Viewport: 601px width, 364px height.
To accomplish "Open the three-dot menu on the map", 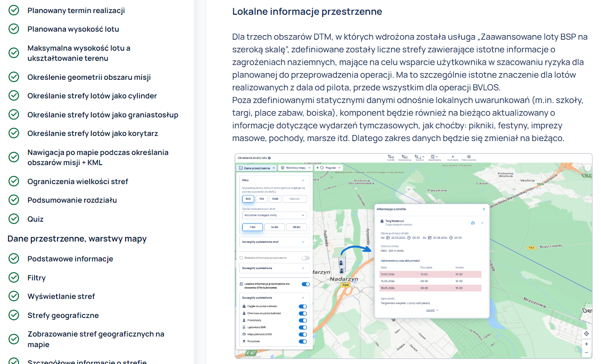I will 587,168.
